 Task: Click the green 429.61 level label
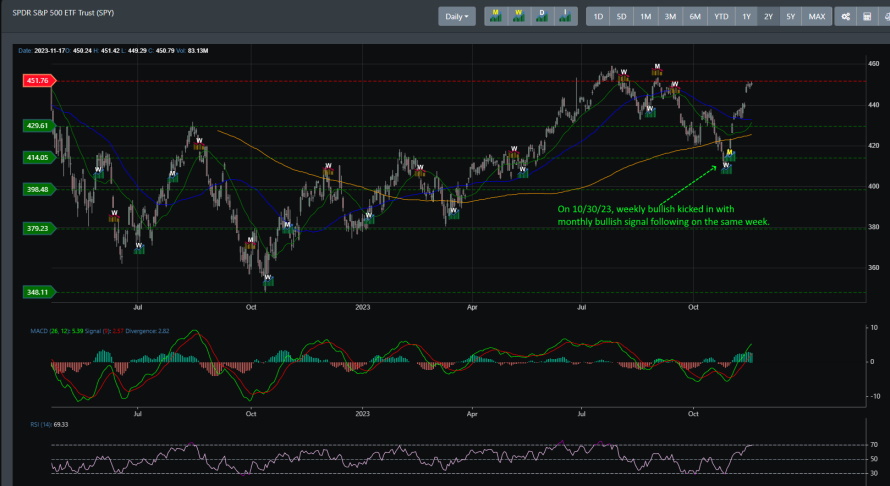pyautogui.click(x=39, y=125)
